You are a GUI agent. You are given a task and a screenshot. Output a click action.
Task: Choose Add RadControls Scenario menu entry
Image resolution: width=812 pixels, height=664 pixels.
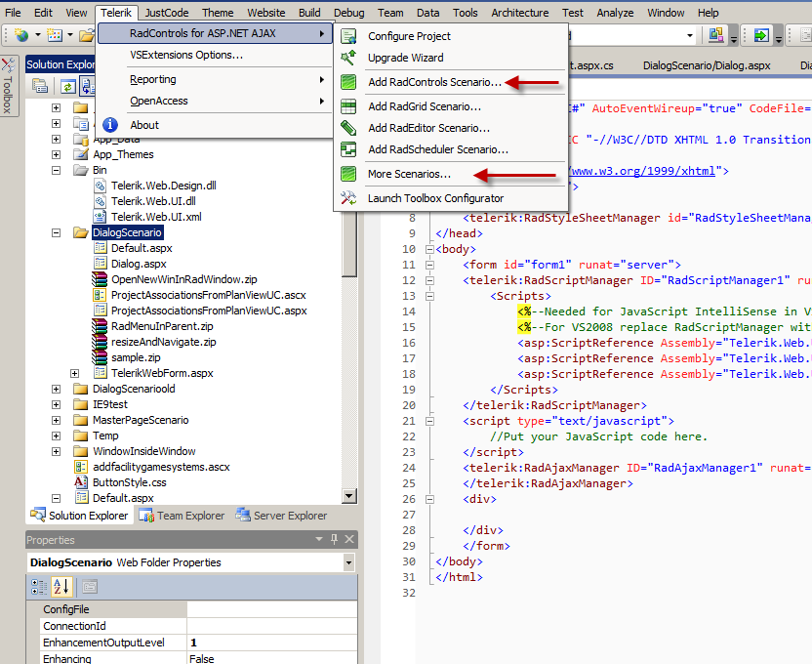pos(434,83)
